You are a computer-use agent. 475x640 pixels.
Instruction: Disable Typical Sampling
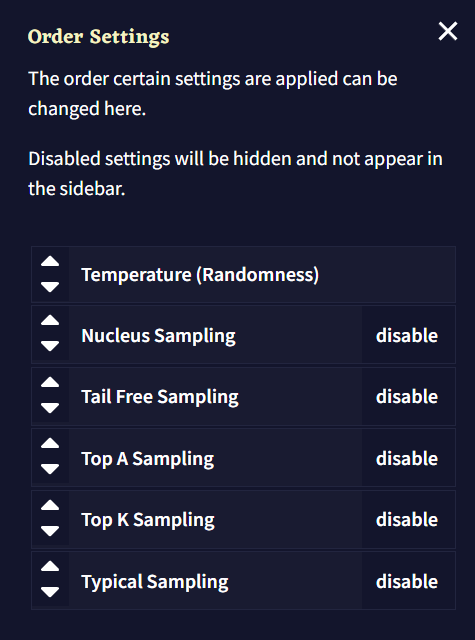click(x=408, y=581)
